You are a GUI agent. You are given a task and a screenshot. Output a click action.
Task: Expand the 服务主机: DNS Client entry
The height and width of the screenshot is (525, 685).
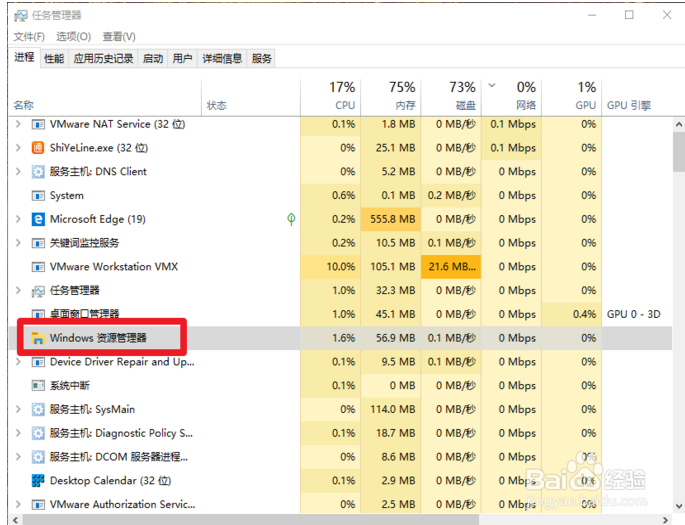(x=18, y=172)
